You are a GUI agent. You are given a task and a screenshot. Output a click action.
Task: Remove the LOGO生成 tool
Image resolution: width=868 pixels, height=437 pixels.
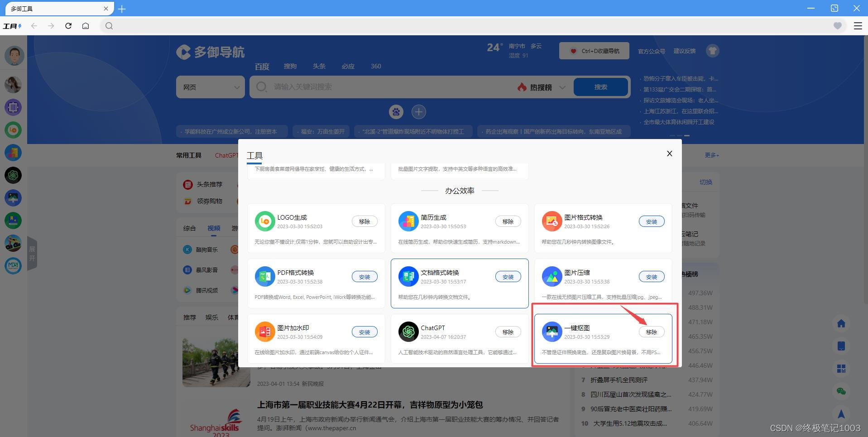[x=364, y=221]
